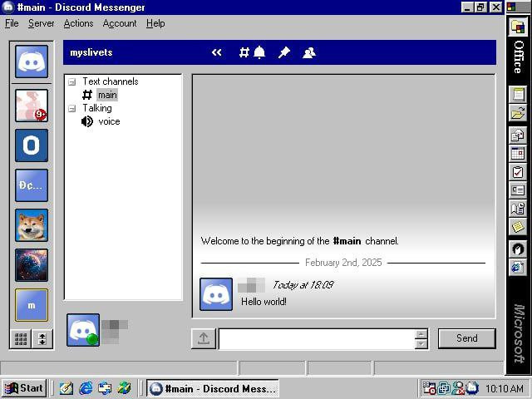The height and width of the screenshot is (399, 532).
Task: Click the Today at 18:09 timestamp
Action: pos(303,284)
